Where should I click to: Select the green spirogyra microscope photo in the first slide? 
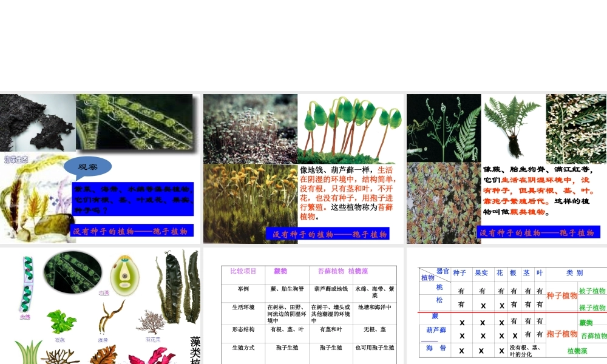134,121
